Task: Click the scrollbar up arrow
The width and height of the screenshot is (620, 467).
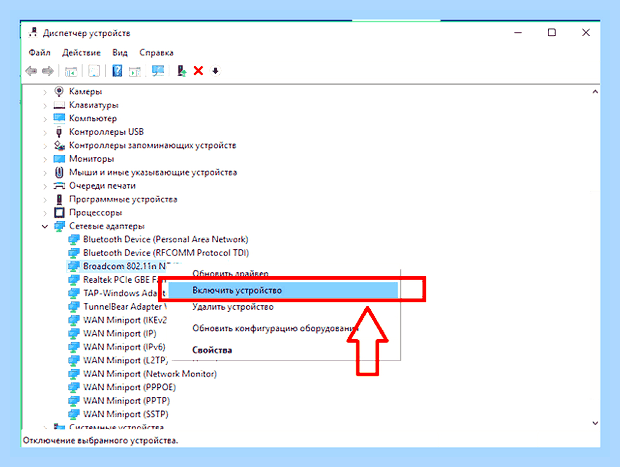Action: click(595, 92)
